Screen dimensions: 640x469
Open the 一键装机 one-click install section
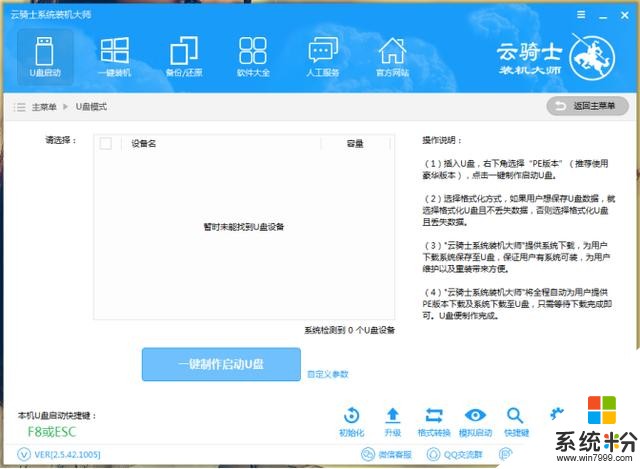click(114, 57)
